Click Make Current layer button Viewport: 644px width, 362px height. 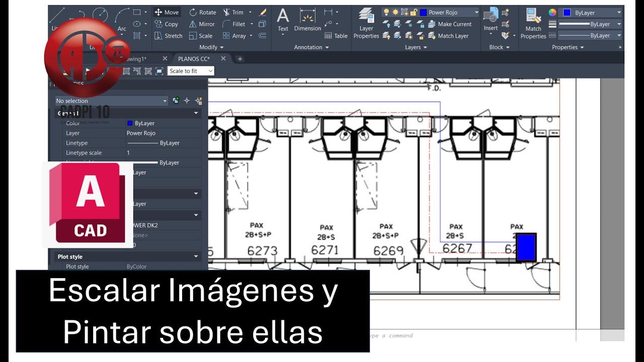(x=450, y=24)
